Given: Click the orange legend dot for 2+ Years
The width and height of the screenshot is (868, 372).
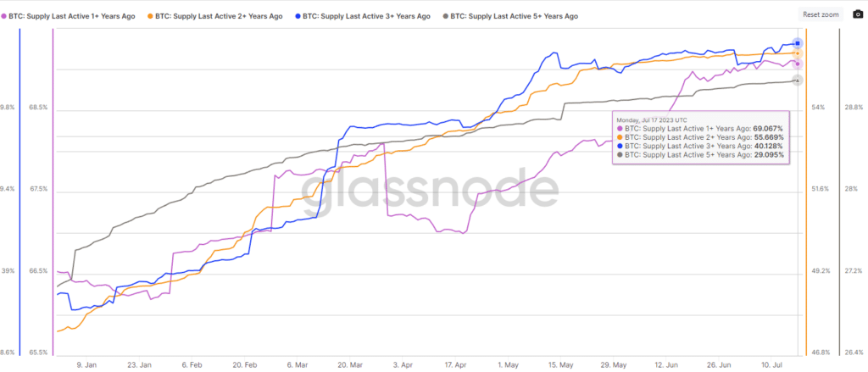Looking at the screenshot, I should (x=151, y=16).
